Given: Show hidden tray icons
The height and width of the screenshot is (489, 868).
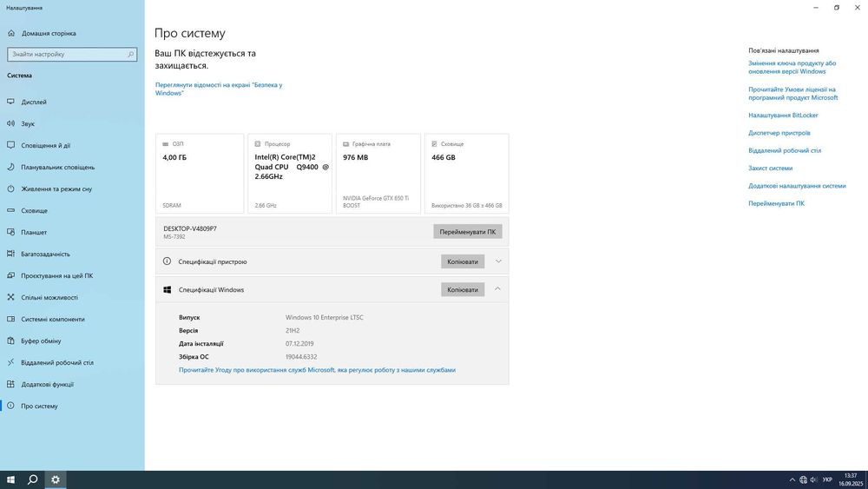Looking at the screenshot, I should coord(792,479).
